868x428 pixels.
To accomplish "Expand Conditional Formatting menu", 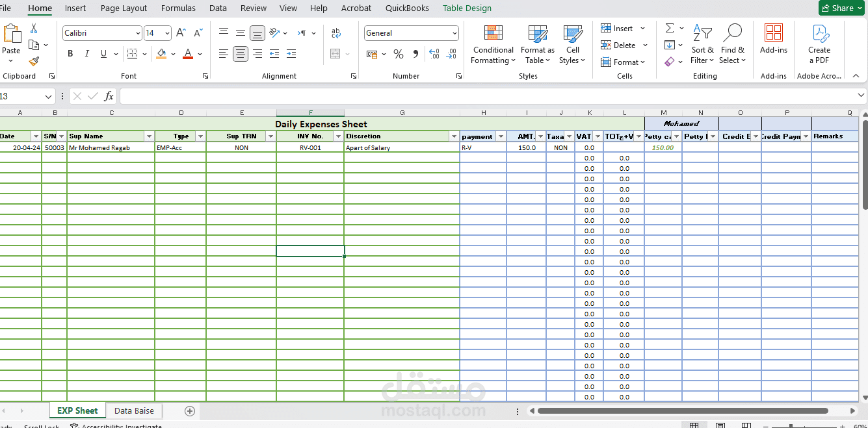I will pyautogui.click(x=493, y=44).
